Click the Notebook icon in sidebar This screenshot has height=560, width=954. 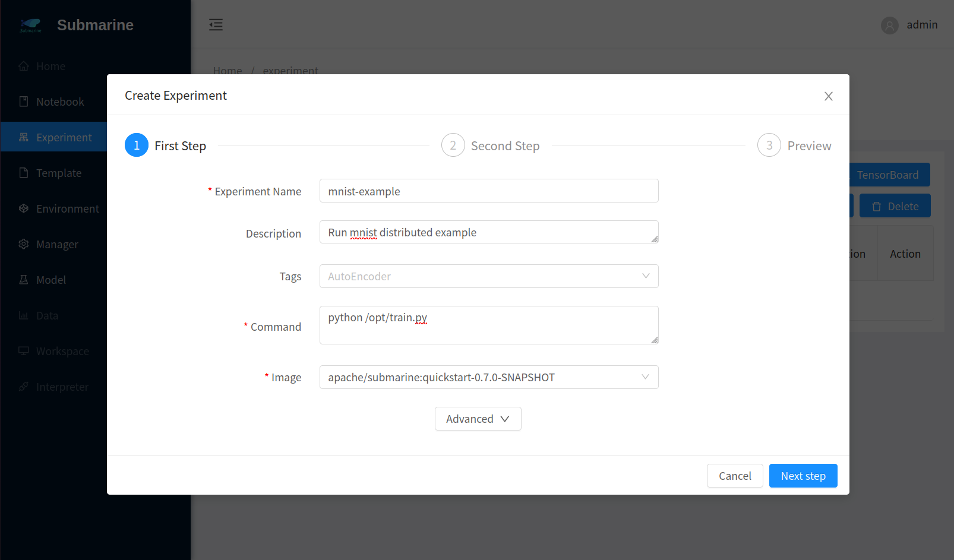(24, 102)
